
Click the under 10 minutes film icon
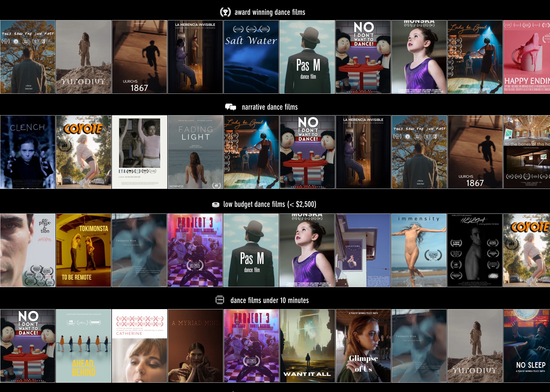click(x=220, y=300)
